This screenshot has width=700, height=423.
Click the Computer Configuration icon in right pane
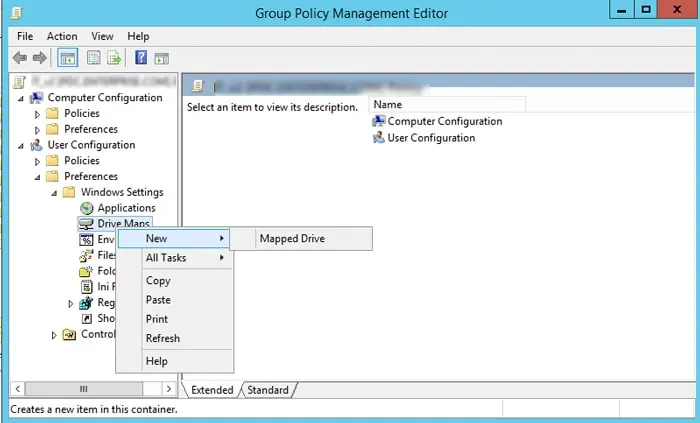(x=378, y=121)
